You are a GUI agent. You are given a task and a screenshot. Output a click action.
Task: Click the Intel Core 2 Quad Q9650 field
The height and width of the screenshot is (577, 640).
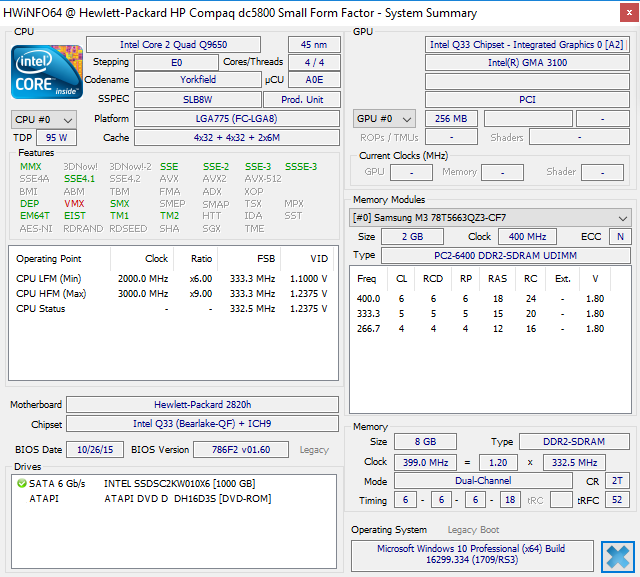[x=173, y=44]
